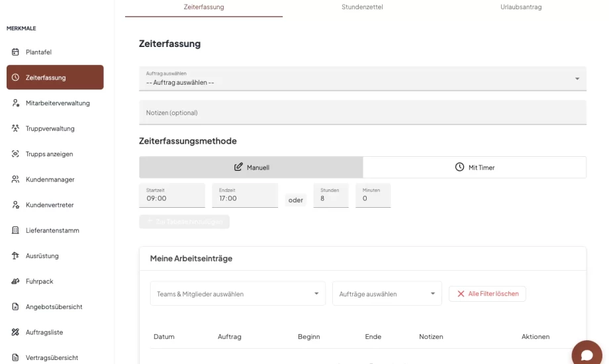Click the Meine Arbeitseinträge heading

pos(191,258)
